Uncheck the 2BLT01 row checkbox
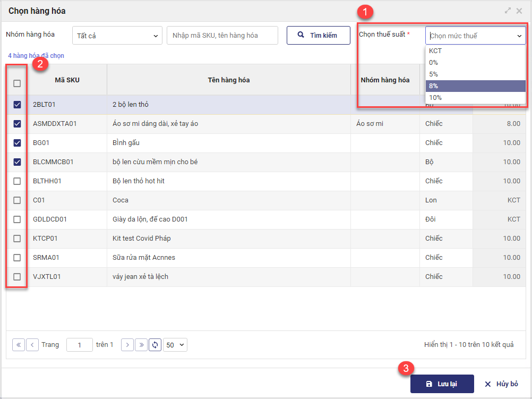Viewport: 532px width, 399px height. click(x=17, y=105)
